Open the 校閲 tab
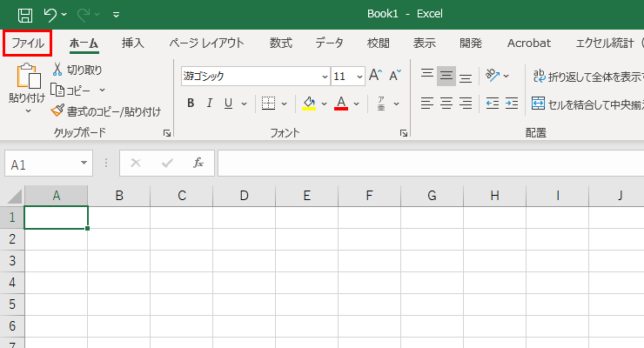This screenshot has height=348, width=644. point(379,43)
